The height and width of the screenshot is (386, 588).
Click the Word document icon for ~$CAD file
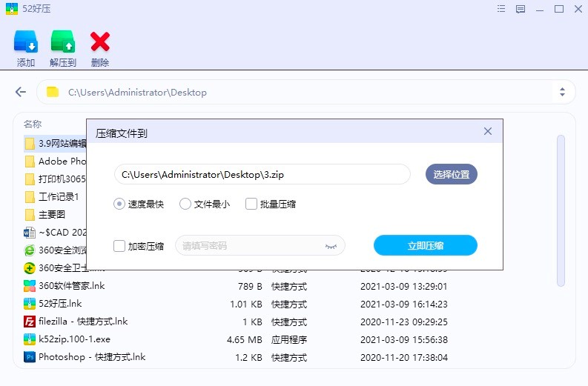[30, 233]
